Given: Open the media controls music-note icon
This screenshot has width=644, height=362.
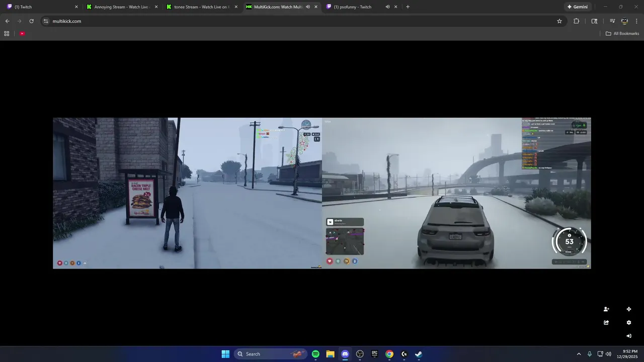Looking at the screenshot, I should [x=612, y=21].
